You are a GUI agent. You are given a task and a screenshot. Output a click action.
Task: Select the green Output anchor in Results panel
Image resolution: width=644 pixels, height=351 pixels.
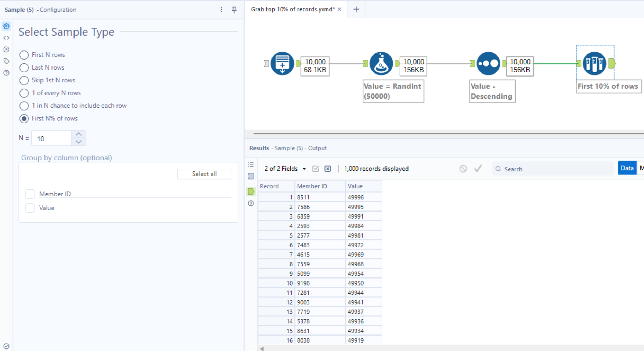251,192
